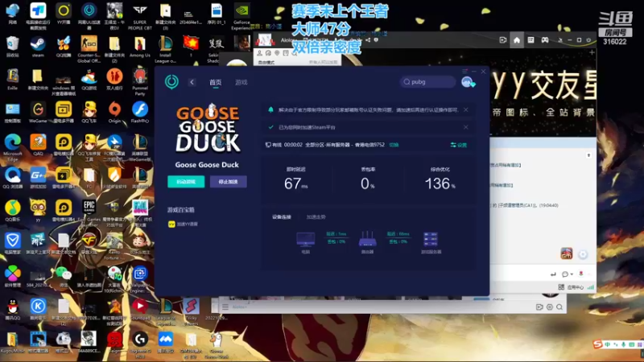This screenshot has width=644, height=362.
Task: Open the WeChat desktop shortcut
Action: [64, 276]
